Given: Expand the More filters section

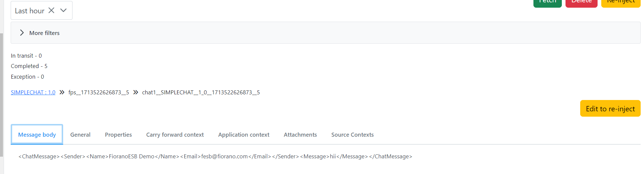Looking at the screenshot, I should pyautogui.click(x=22, y=33).
